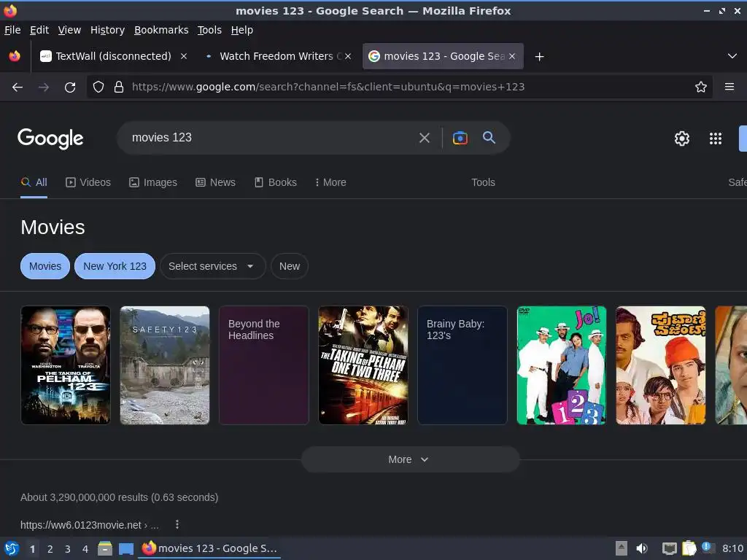This screenshot has width=747, height=560.
Task: Open the Safety 123 movie poster
Action: pyautogui.click(x=165, y=365)
